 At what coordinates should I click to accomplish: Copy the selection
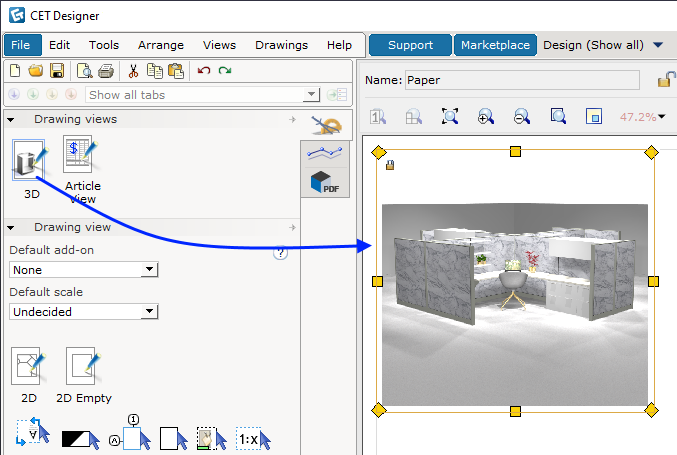click(x=155, y=71)
